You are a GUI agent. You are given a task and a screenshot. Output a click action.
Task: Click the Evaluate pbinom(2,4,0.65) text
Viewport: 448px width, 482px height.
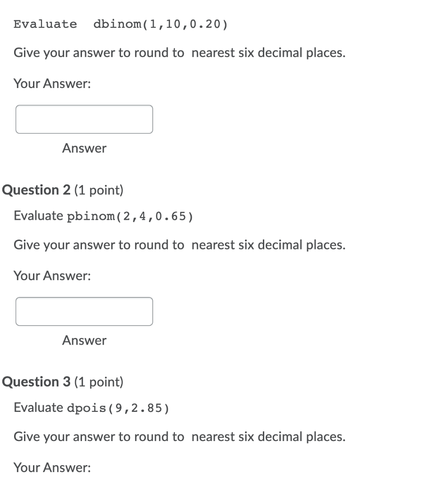tap(103, 216)
